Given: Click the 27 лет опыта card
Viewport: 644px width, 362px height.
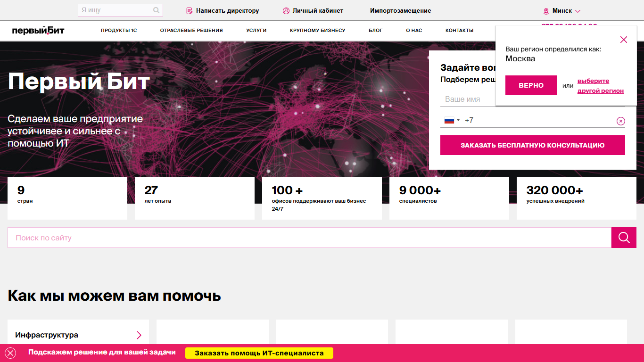Looking at the screenshot, I should click(x=195, y=198).
